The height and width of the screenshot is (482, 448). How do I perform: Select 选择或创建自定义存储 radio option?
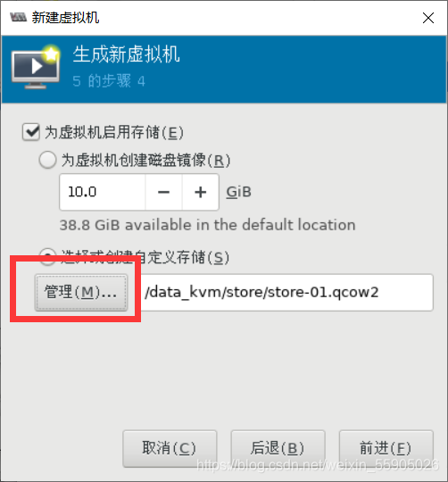(47, 257)
